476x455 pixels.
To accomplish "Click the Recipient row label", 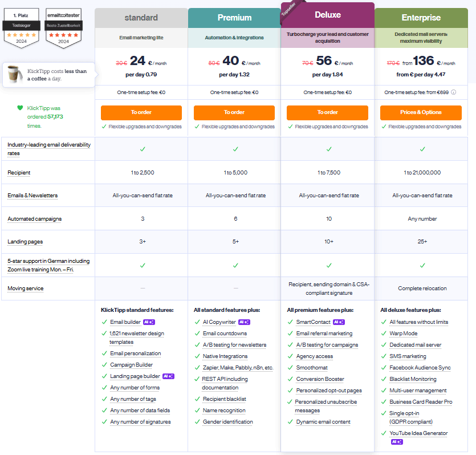I will [x=19, y=173].
